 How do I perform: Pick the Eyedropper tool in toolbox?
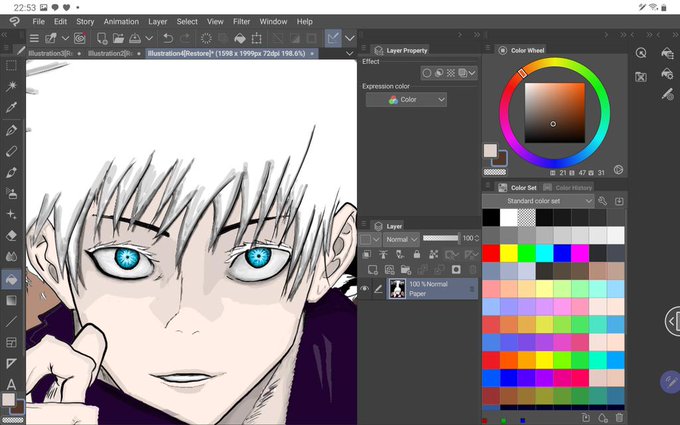click(x=11, y=107)
